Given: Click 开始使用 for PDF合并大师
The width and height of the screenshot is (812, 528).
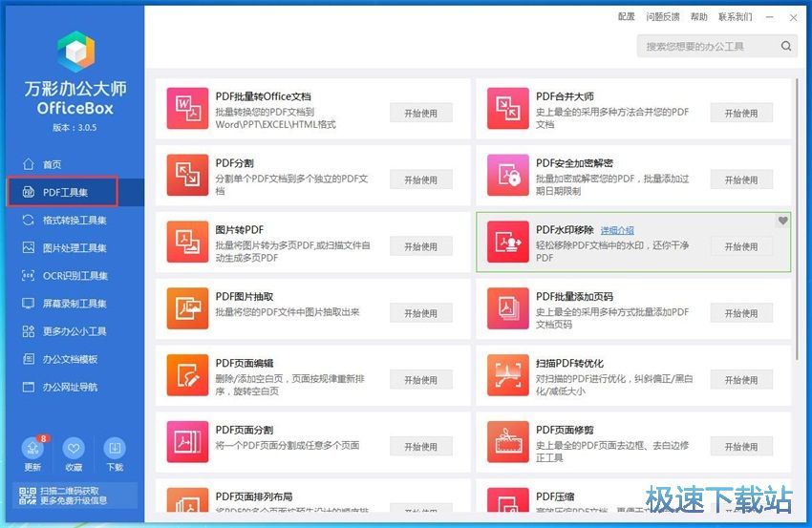Looking at the screenshot, I should click(741, 113).
